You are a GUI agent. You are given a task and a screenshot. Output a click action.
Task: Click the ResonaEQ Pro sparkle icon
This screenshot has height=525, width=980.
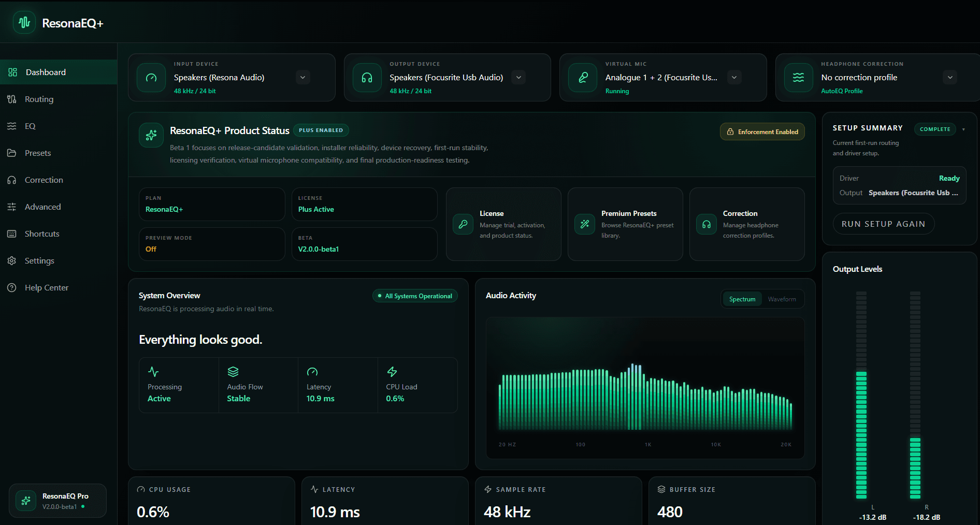pyautogui.click(x=26, y=501)
